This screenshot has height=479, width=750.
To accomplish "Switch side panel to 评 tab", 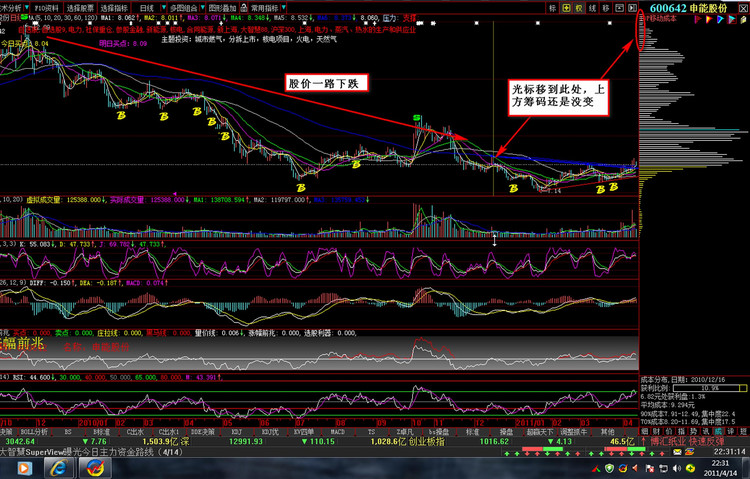I will [730, 432].
